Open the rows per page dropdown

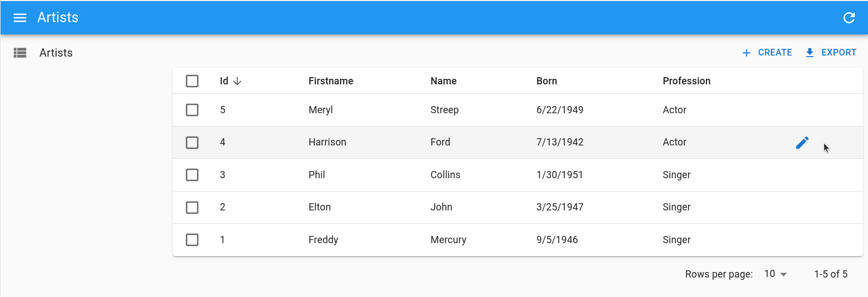tap(776, 274)
